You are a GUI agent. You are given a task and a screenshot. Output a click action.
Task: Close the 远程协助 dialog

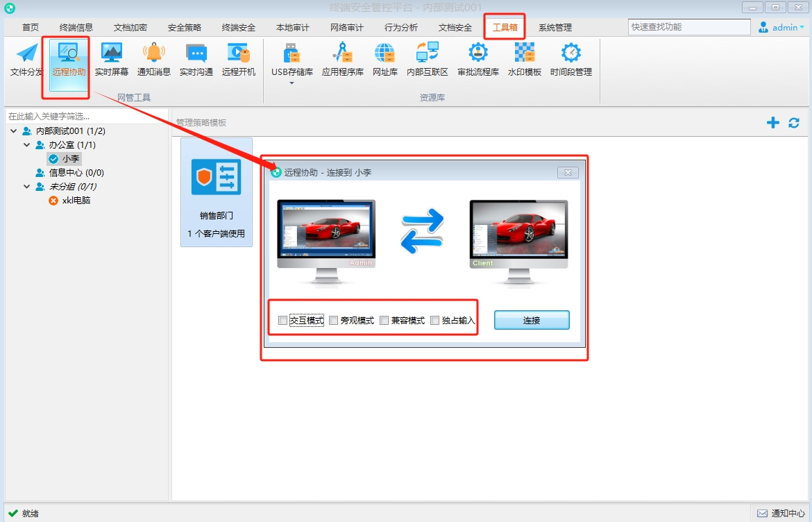coord(568,172)
